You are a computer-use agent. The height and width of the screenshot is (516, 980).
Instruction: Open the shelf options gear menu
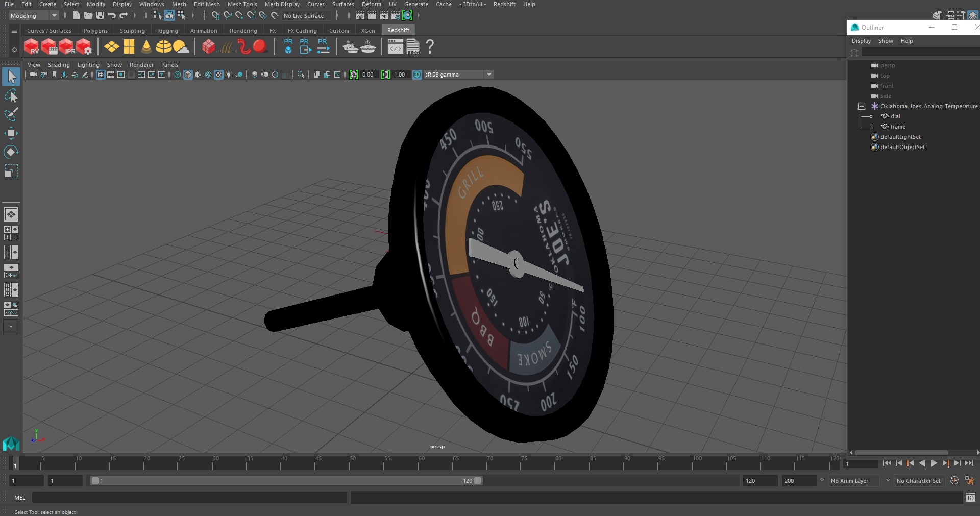point(14,50)
